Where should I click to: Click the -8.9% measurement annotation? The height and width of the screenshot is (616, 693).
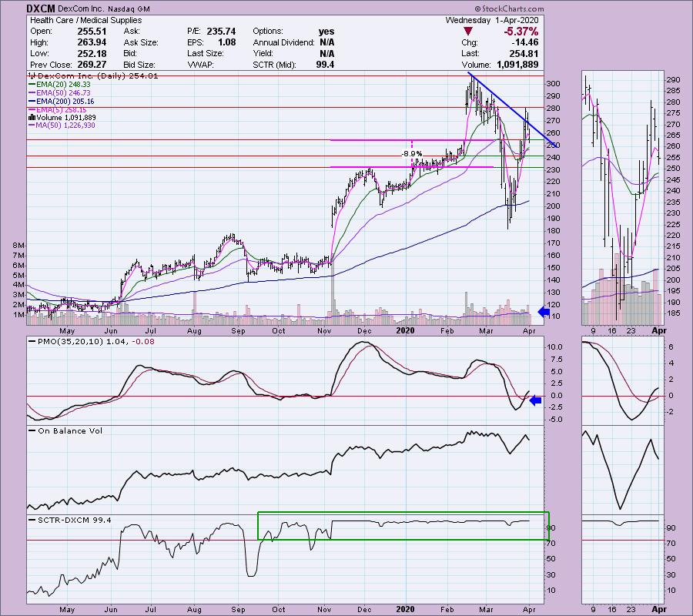pyautogui.click(x=412, y=154)
